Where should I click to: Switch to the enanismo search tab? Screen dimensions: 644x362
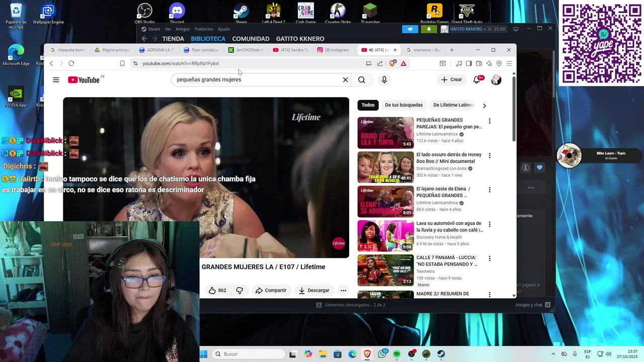point(424,50)
